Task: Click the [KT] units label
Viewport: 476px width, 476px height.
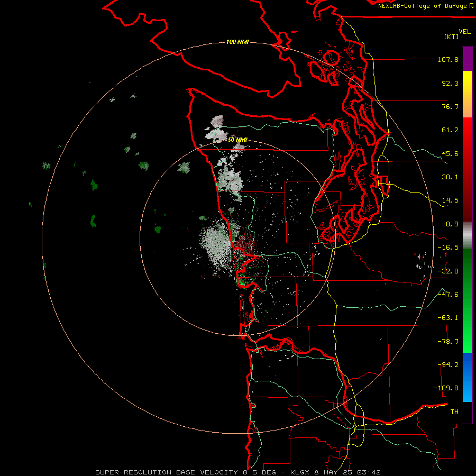Action: (x=452, y=36)
